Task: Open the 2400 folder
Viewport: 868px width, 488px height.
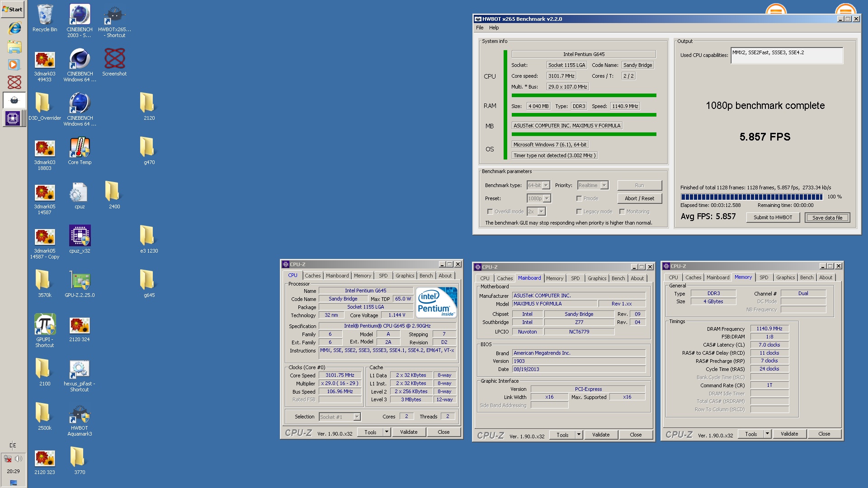Action: point(114,195)
